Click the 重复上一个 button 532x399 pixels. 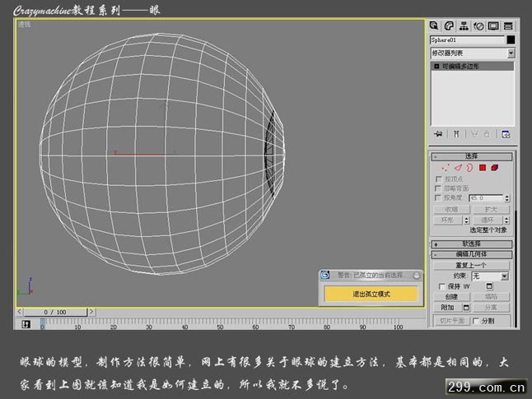[x=471, y=265]
